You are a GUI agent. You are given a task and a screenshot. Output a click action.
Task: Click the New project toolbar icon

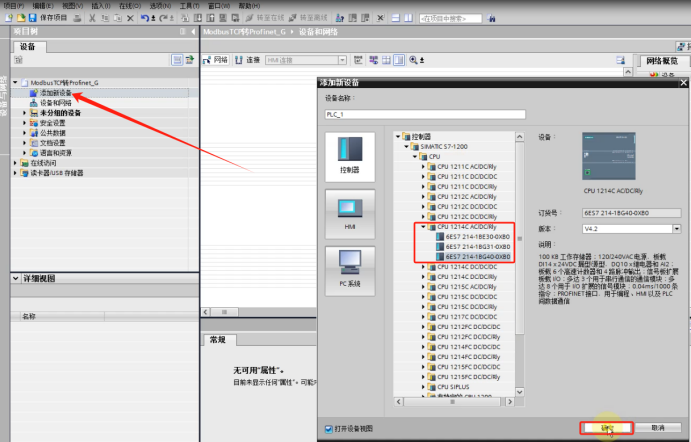[9, 18]
